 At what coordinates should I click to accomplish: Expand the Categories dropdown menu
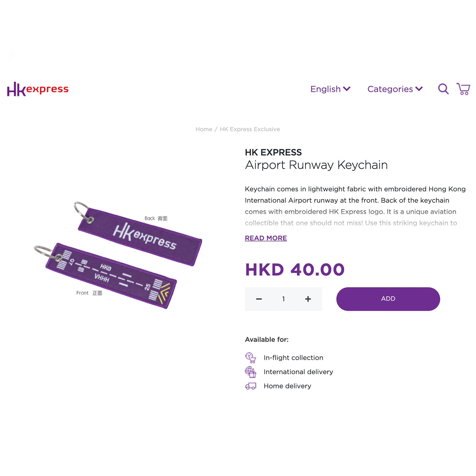pyautogui.click(x=395, y=89)
